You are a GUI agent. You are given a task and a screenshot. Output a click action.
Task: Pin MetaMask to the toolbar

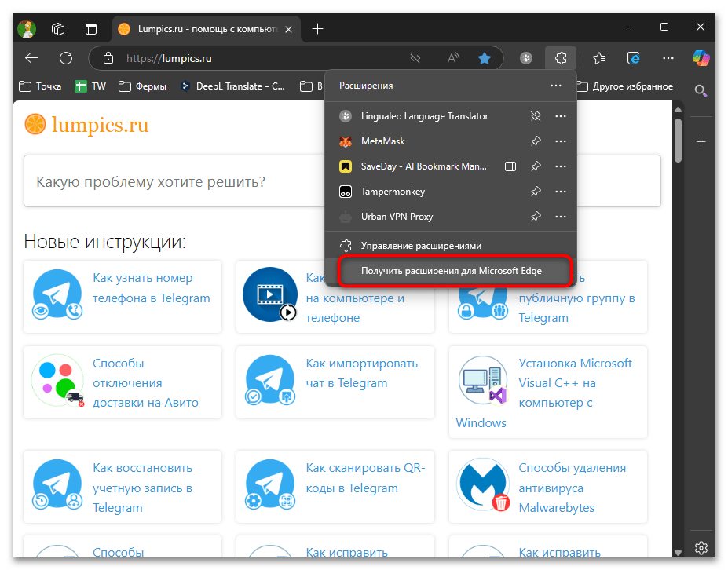[536, 141]
